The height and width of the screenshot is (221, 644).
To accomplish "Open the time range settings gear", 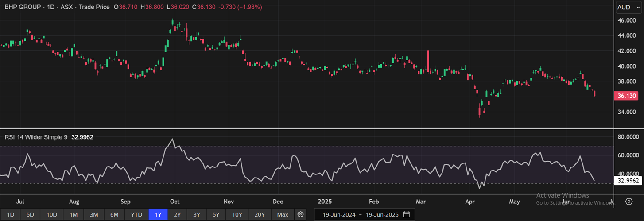I will click(301, 215).
